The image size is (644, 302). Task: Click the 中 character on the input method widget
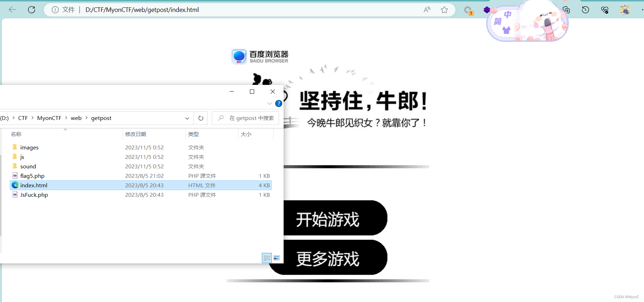tap(508, 14)
